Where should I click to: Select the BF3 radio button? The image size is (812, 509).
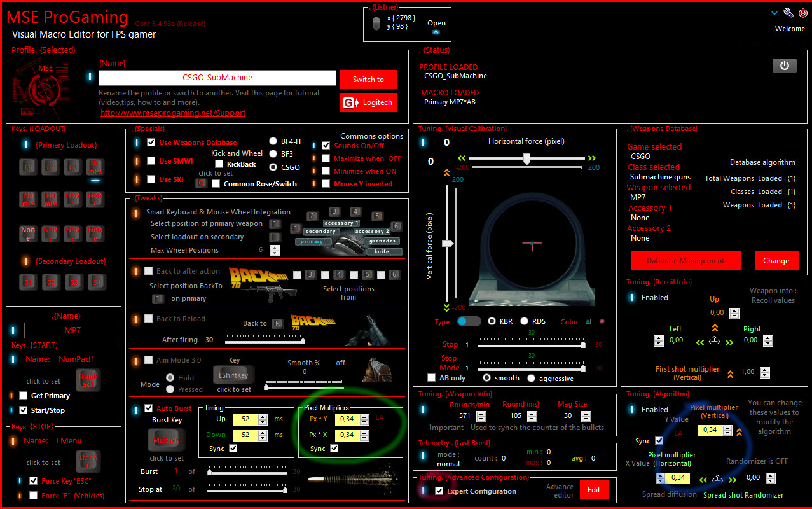[x=273, y=154]
